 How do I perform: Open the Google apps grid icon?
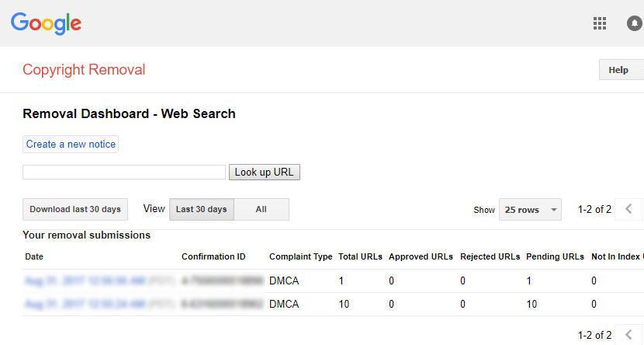click(599, 23)
